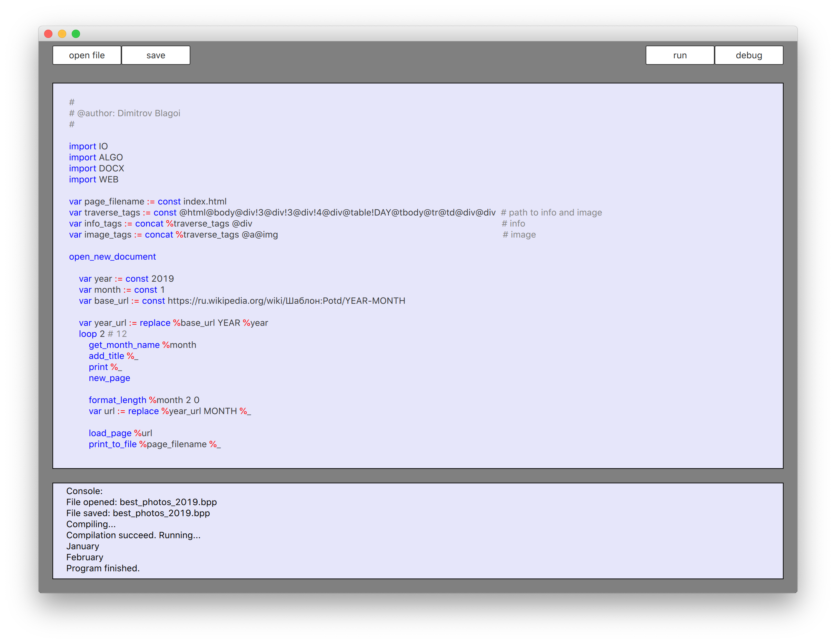This screenshot has width=836, height=644.
Task: Click the 'var image_tags := concat' line
Action: point(173,234)
